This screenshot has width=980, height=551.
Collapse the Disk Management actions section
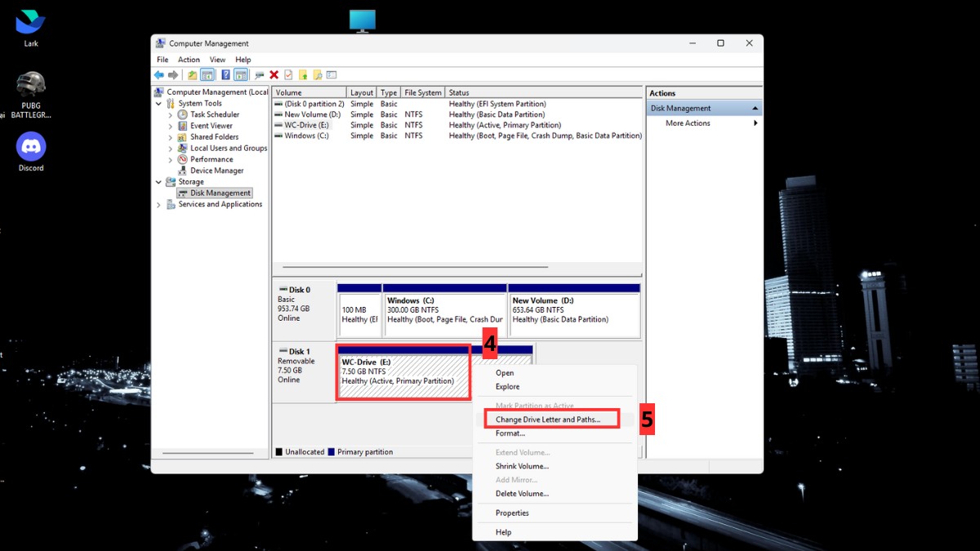(x=755, y=109)
